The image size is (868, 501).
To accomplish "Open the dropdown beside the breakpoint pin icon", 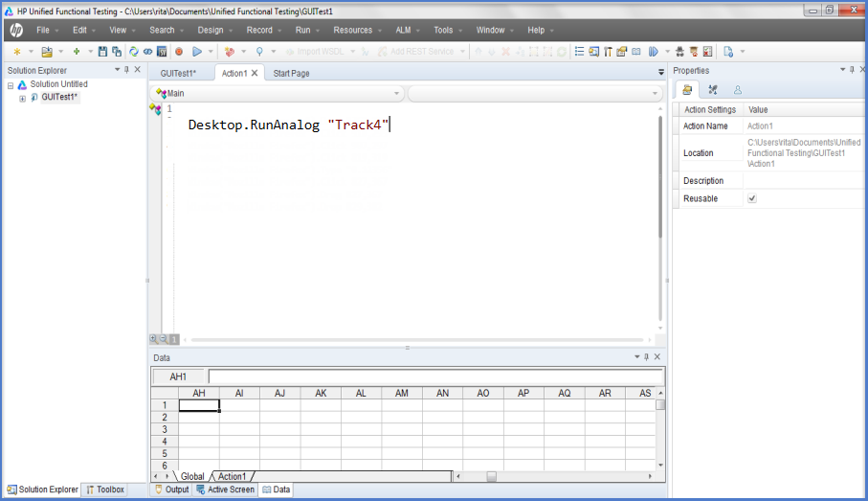I will tap(273, 52).
